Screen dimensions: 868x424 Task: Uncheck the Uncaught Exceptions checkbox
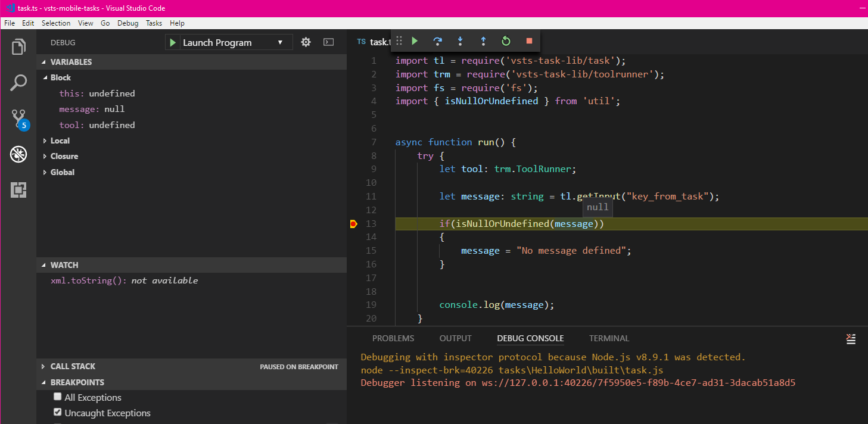57,411
